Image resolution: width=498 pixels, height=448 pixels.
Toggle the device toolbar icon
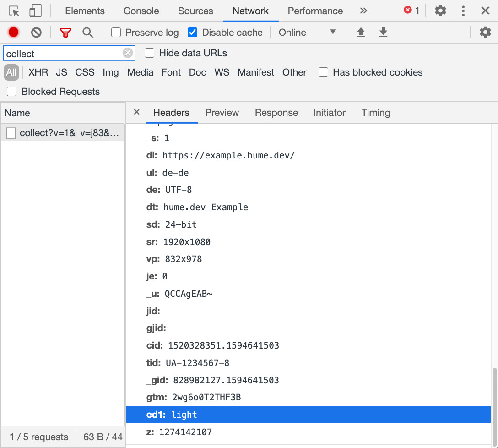[35, 11]
